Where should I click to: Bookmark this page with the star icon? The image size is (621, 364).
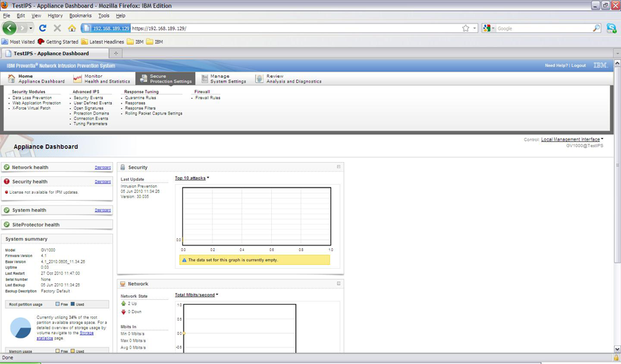click(x=465, y=28)
